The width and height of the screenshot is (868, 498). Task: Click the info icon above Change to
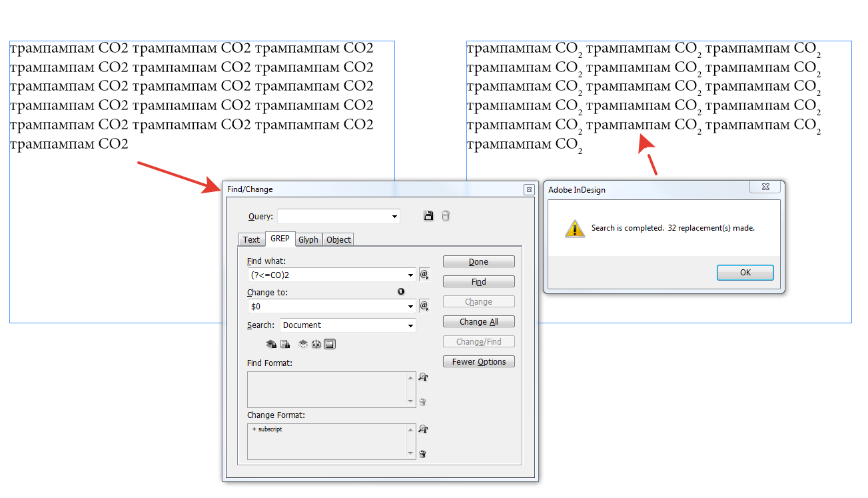click(x=401, y=291)
